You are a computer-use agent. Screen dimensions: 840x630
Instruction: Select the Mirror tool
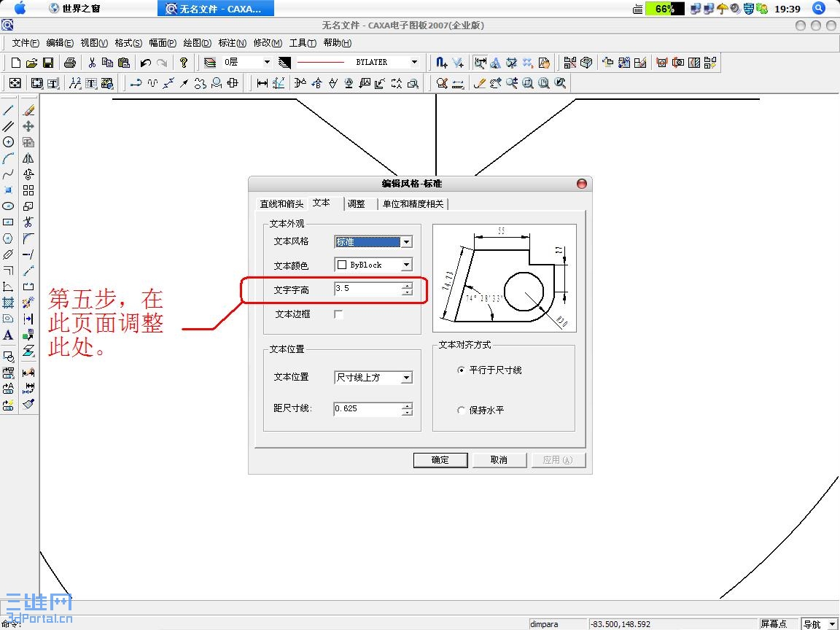pos(28,158)
